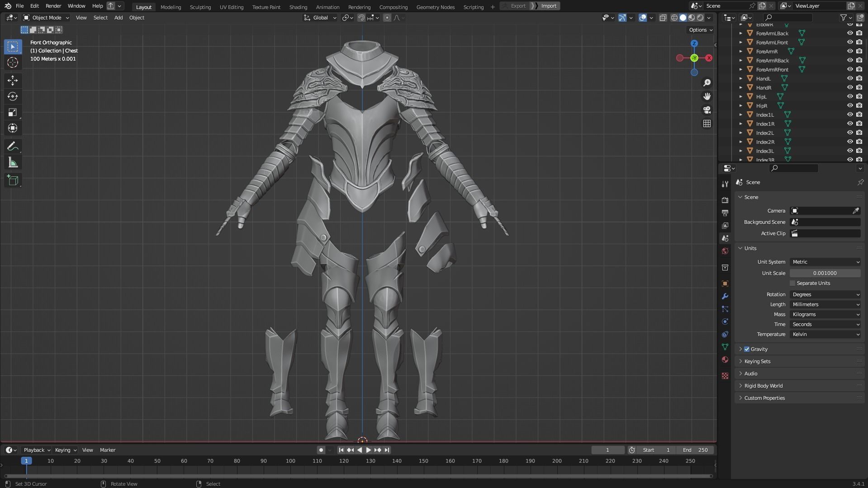The width and height of the screenshot is (868, 488).
Task: Open the Object properties tab
Action: pos(725,284)
